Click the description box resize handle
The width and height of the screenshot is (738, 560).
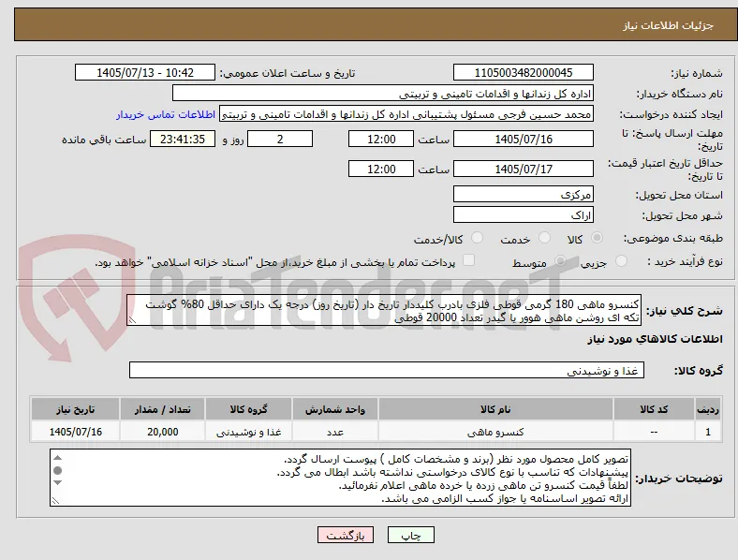132,320
